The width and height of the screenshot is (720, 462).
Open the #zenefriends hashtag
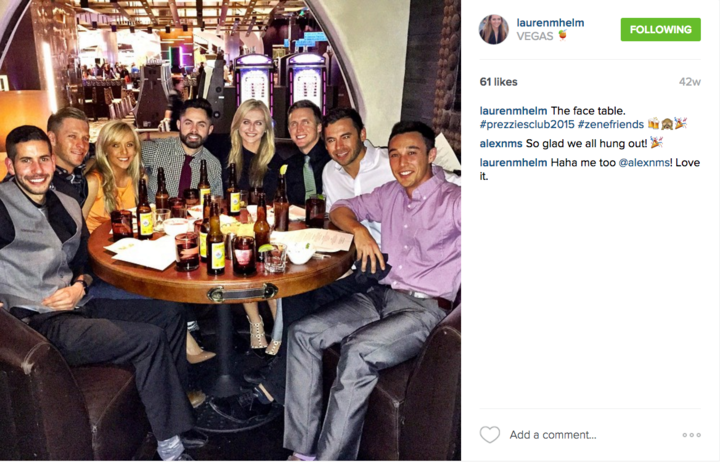point(611,124)
